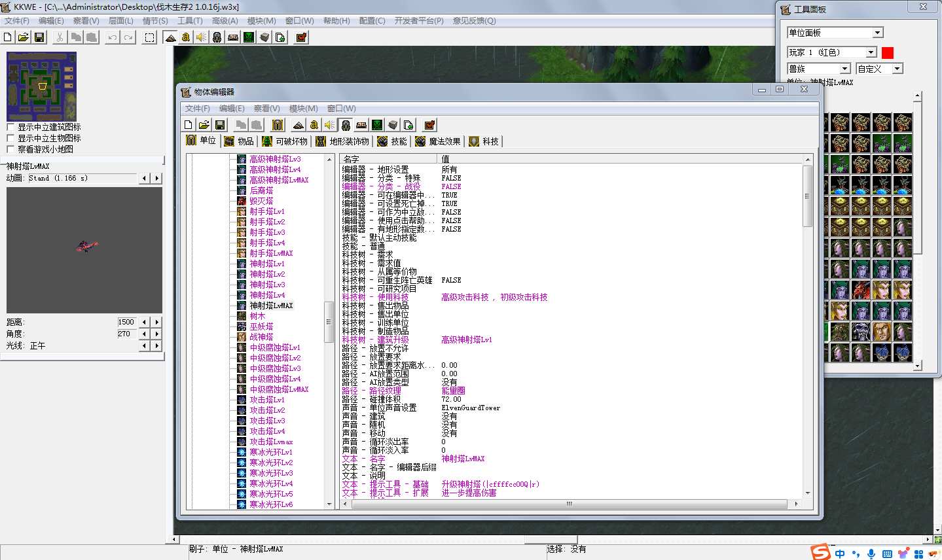Viewport: 942px width, 560px height.
Task: Open Import Manager in Object Editor toolbar
Action: pyautogui.click(x=408, y=125)
